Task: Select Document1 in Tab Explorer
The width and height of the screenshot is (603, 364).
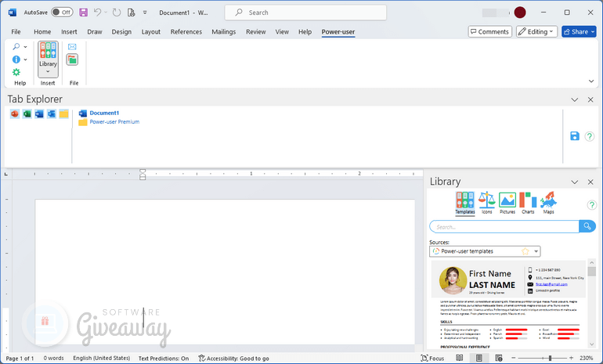Action: coord(104,113)
